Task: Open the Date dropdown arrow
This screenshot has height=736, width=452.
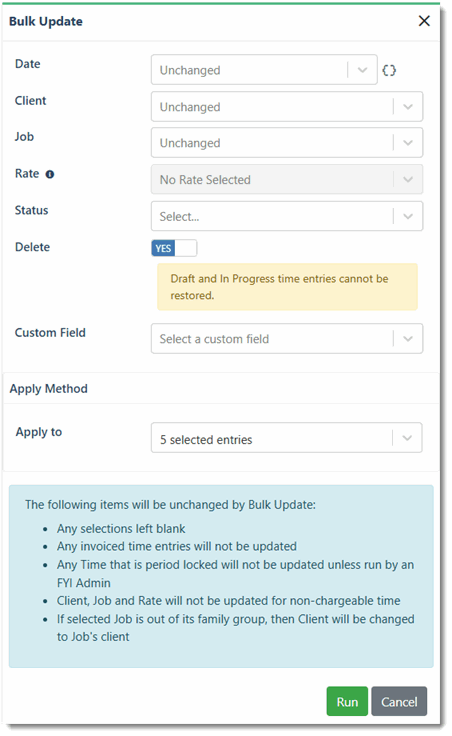Action: pos(362,70)
